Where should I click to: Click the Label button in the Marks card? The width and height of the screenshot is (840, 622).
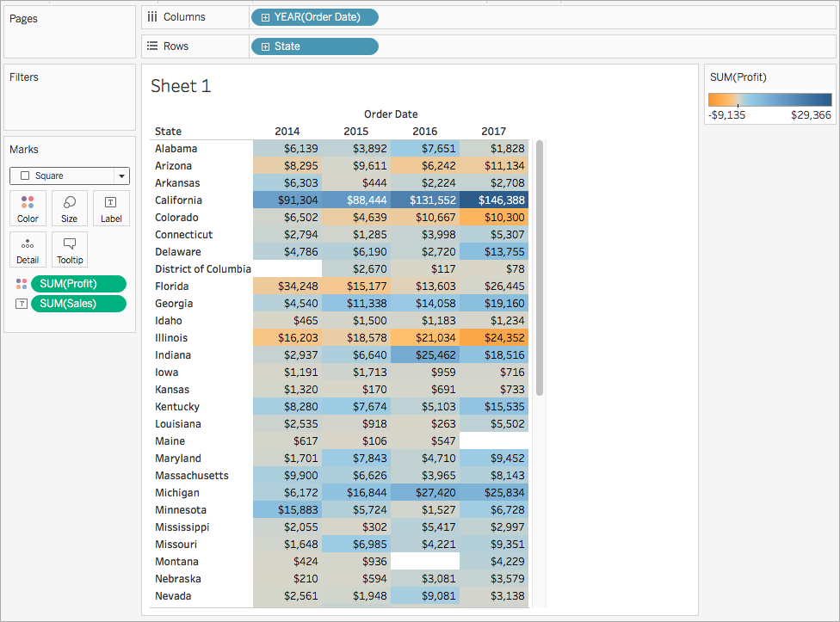click(111, 207)
